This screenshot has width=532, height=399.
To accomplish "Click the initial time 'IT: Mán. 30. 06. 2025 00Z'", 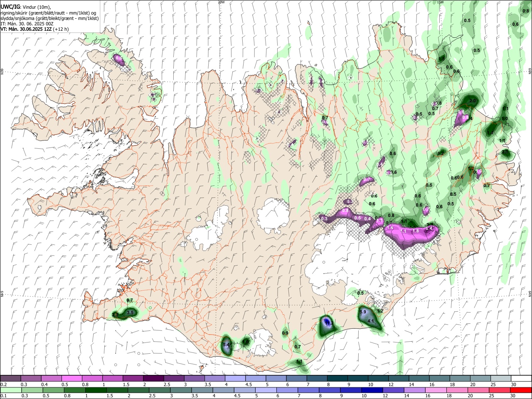I will click(x=27, y=24).
